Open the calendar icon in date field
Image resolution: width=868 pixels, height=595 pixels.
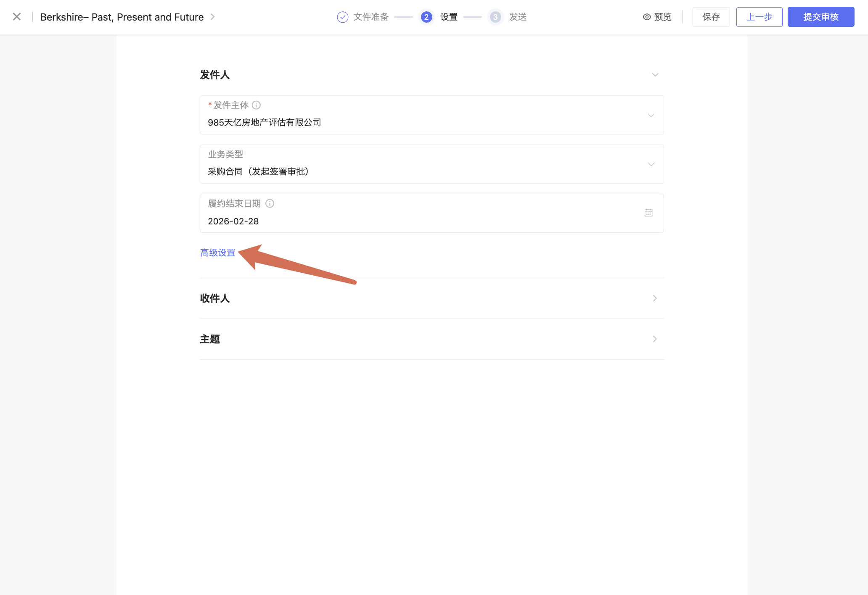click(x=648, y=213)
